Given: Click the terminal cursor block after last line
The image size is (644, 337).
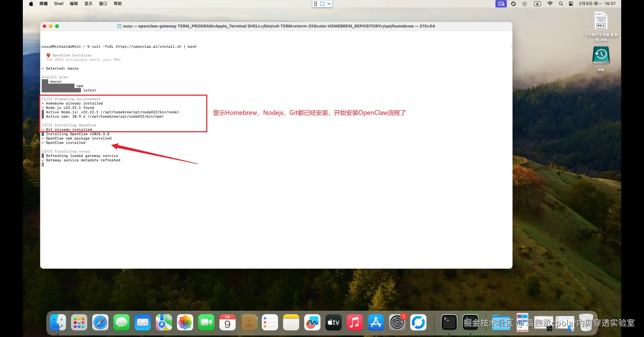Looking at the screenshot, I should point(43,164).
